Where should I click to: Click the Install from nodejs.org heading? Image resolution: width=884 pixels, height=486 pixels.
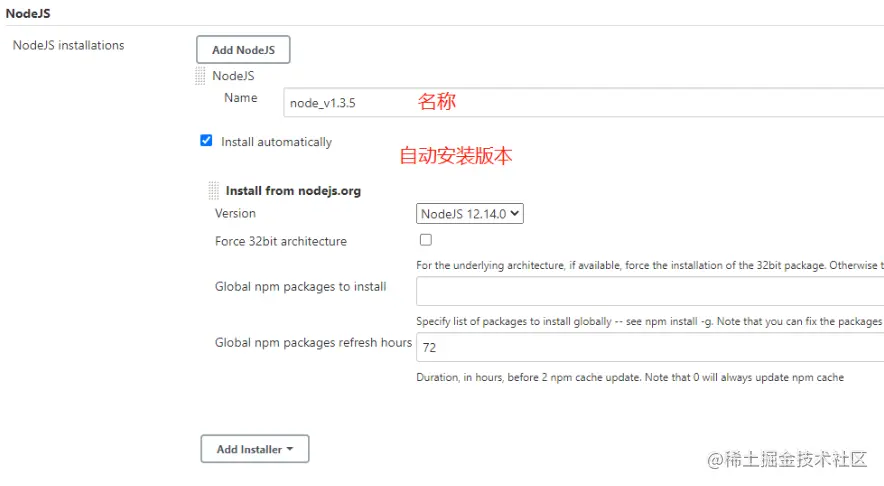[x=293, y=191]
